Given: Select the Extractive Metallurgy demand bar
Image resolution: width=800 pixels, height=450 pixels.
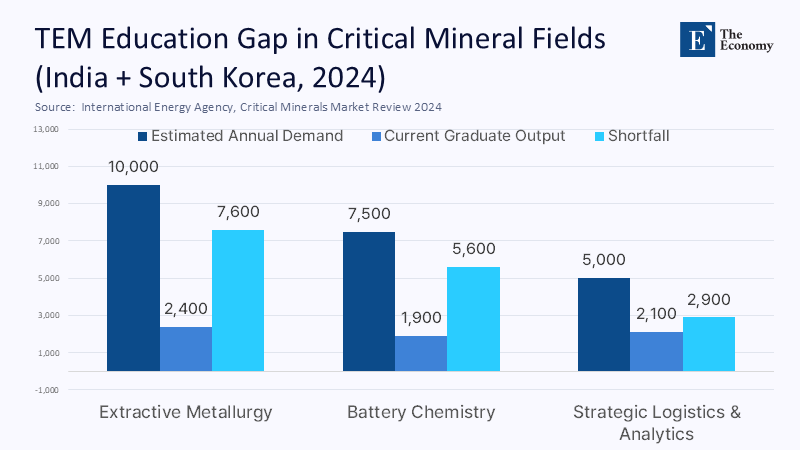Looking at the screenshot, I should (133, 278).
